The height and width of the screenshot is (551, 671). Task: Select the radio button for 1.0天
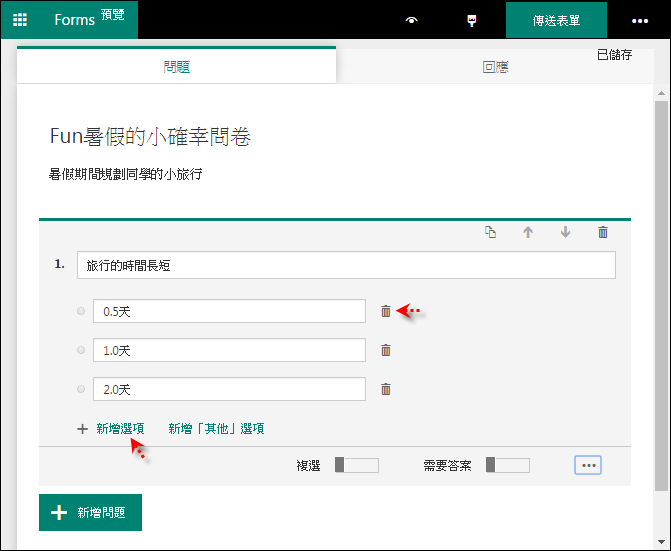pos(81,350)
